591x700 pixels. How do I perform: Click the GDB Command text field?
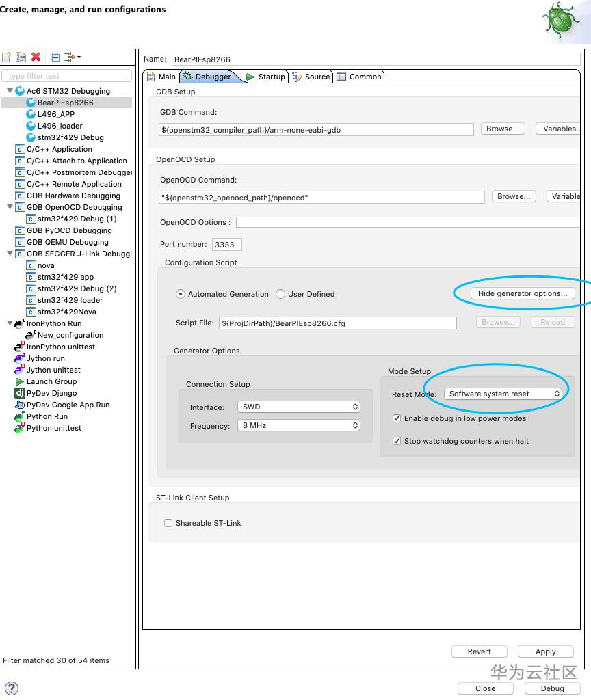(316, 129)
